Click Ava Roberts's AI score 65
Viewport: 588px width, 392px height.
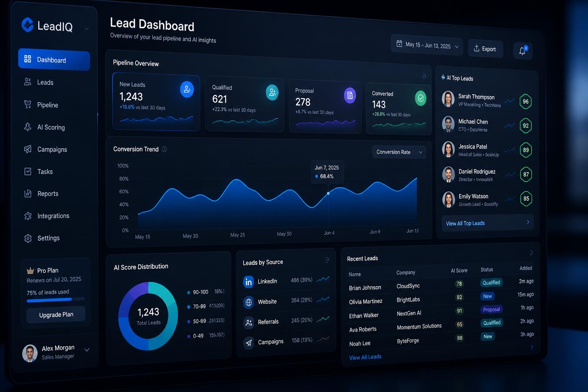click(x=460, y=325)
